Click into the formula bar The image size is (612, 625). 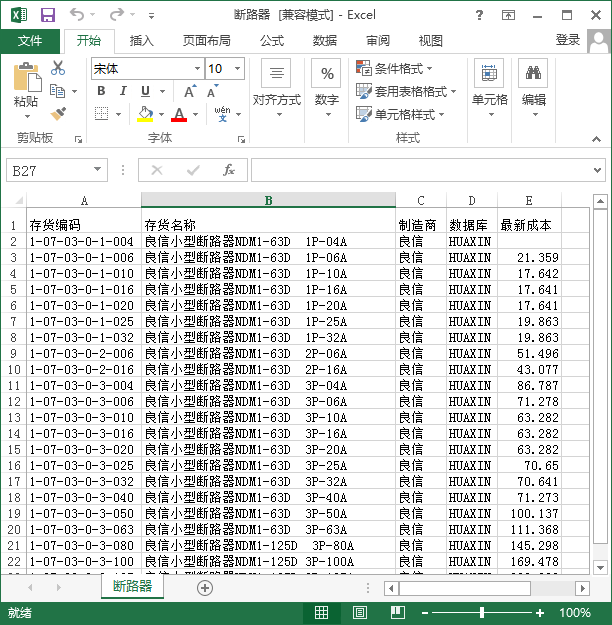pos(421,170)
